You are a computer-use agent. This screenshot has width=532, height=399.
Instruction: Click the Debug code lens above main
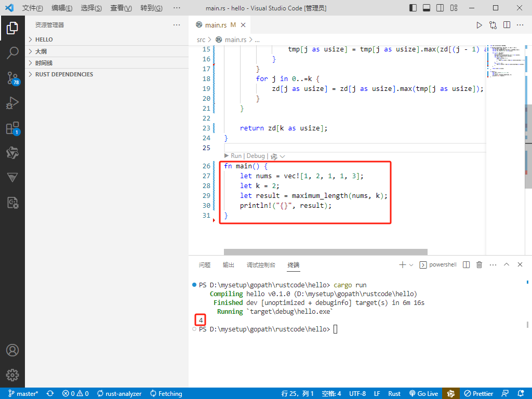[256, 156]
